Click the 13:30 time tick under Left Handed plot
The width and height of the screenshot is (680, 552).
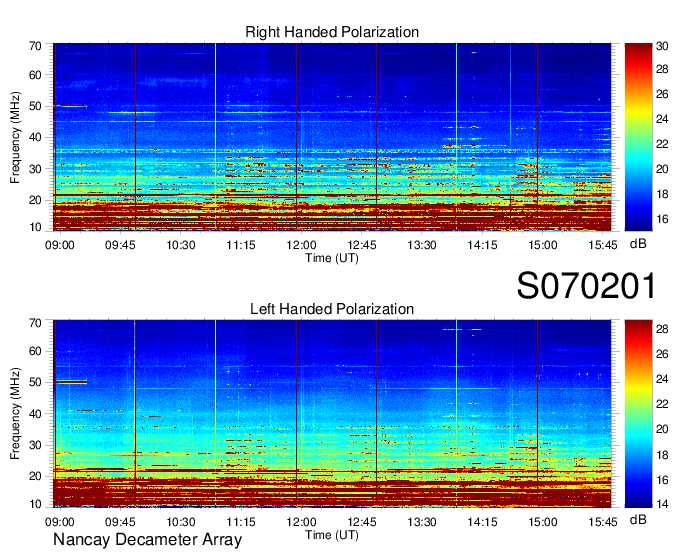coord(422,522)
